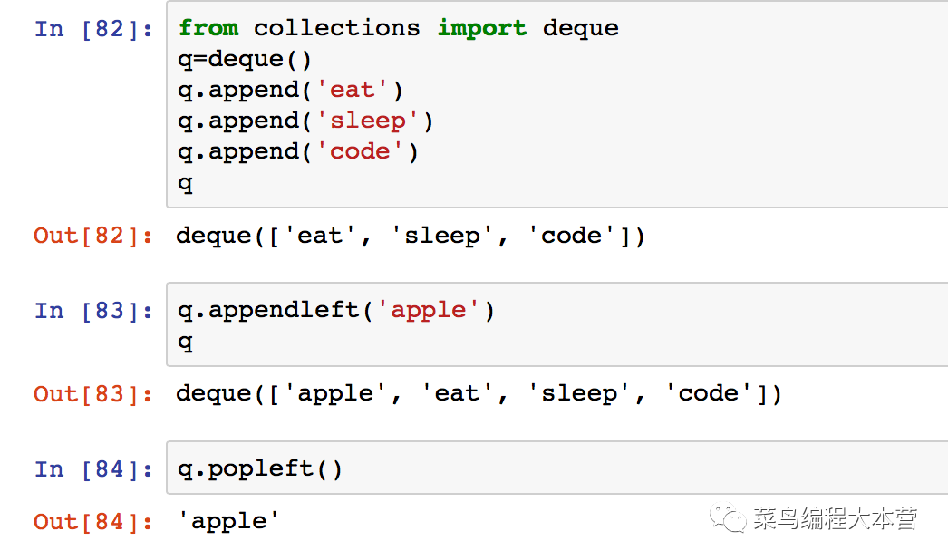Click the In [84] prompt label
The width and height of the screenshot is (948, 560).
[93, 469]
